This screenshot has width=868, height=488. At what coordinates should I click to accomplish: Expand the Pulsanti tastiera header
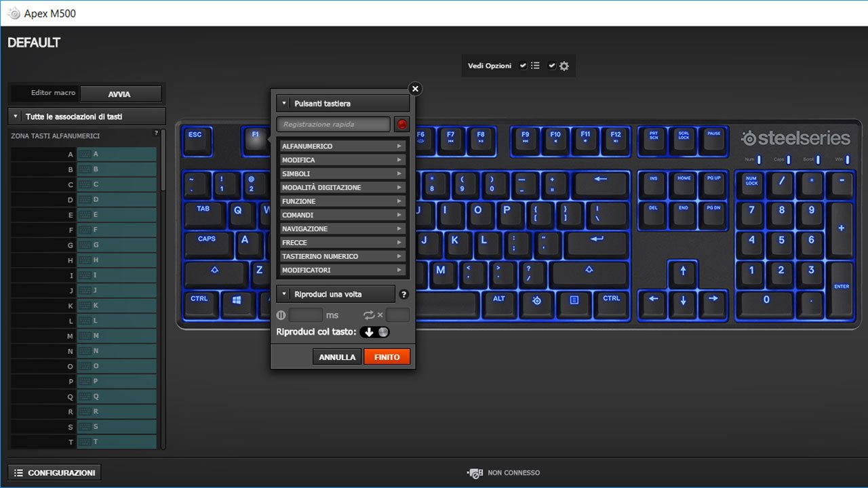[x=283, y=103]
